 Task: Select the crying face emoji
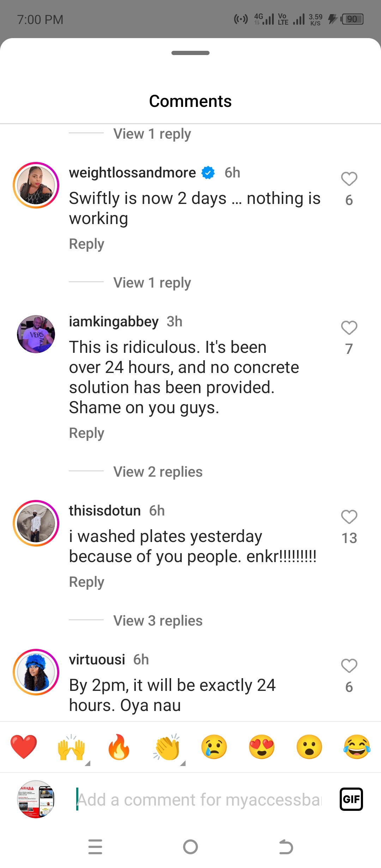(x=214, y=747)
